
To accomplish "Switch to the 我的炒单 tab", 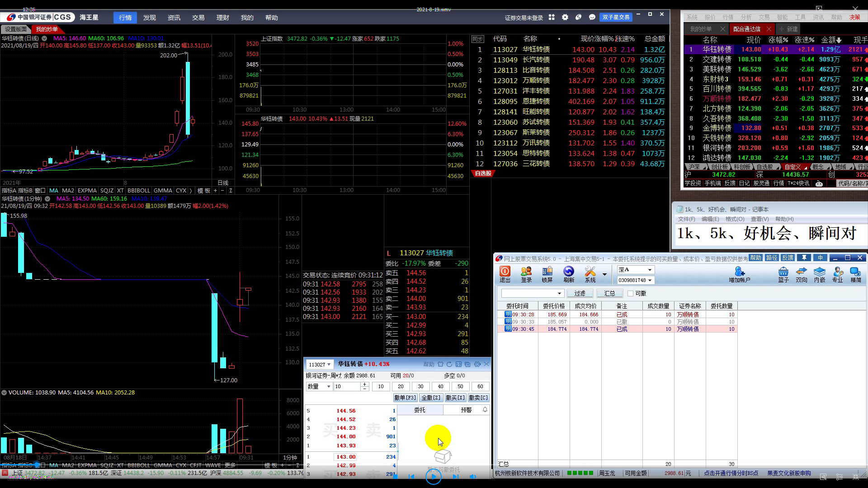I will coord(47,29).
